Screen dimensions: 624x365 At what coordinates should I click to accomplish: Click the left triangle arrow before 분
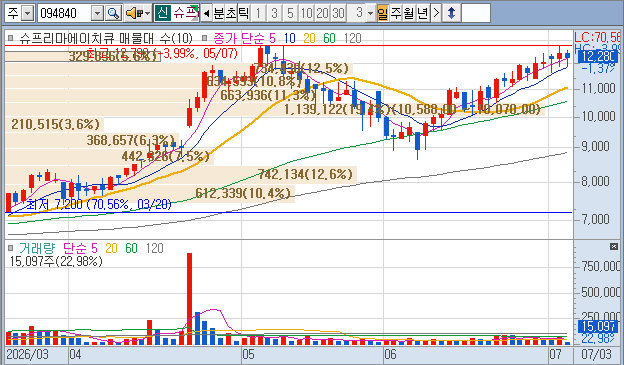click(206, 13)
